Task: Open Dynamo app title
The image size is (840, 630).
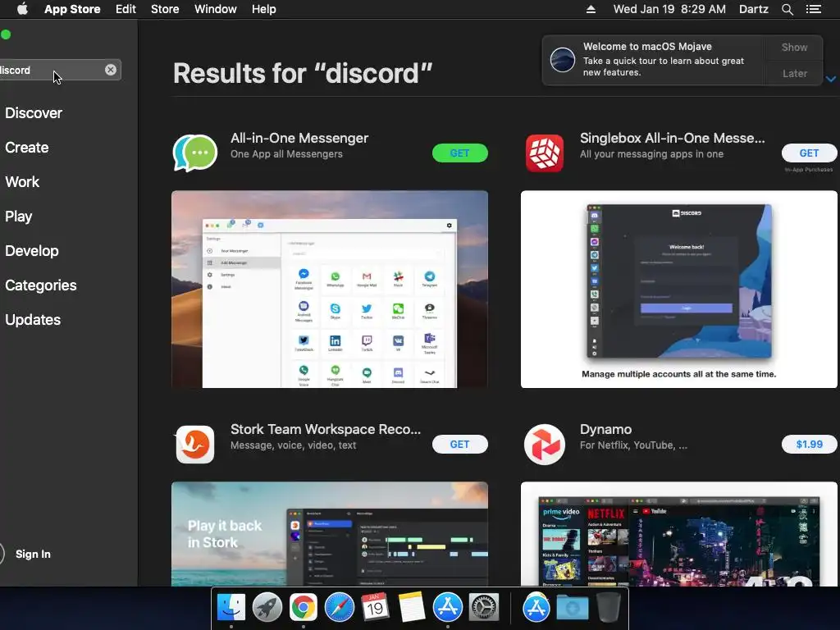Action: click(x=605, y=430)
